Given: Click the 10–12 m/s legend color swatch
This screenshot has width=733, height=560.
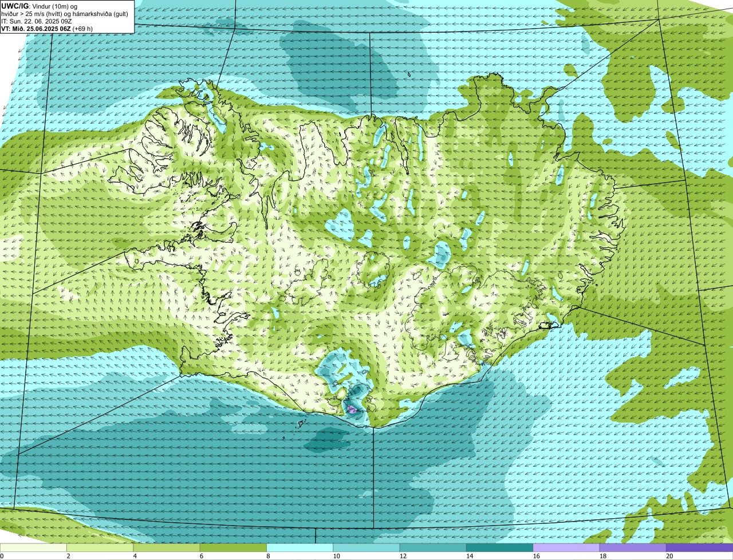Looking at the screenshot, I should (x=366, y=547).
